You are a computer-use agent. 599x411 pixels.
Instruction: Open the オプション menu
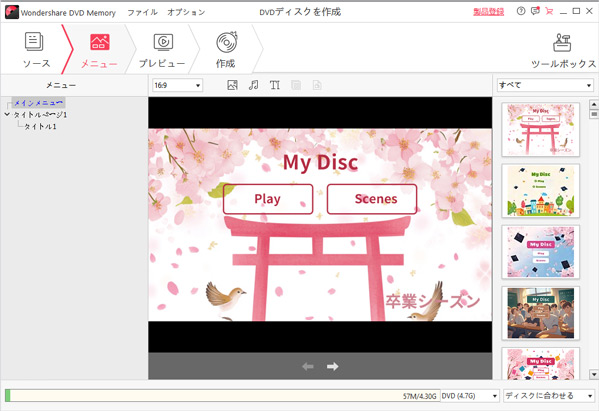point(186,12)
